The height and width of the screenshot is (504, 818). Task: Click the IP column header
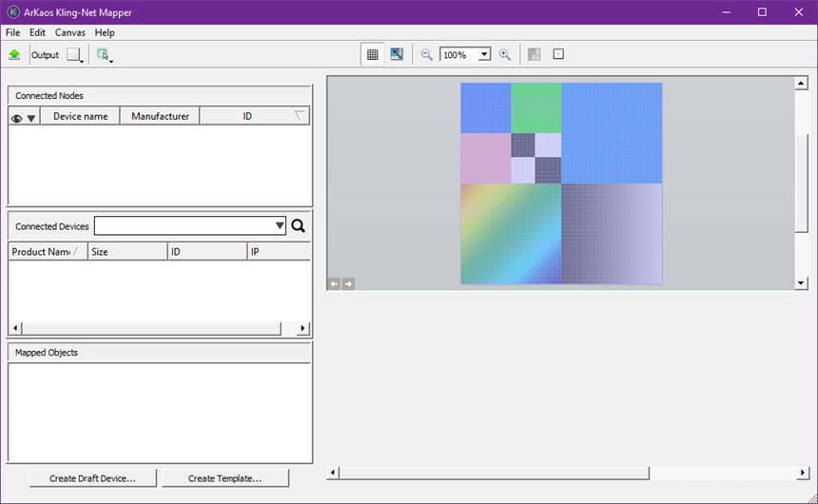(279, 251)
